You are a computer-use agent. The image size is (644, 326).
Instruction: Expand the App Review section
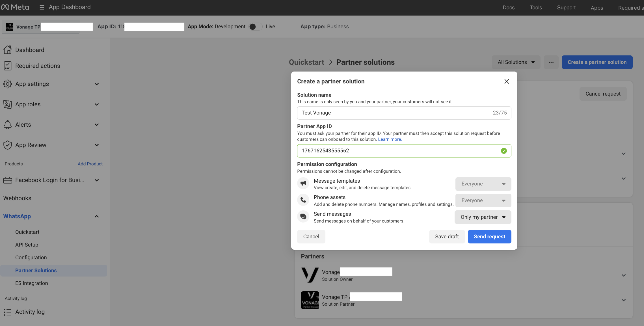click(97, 145)
